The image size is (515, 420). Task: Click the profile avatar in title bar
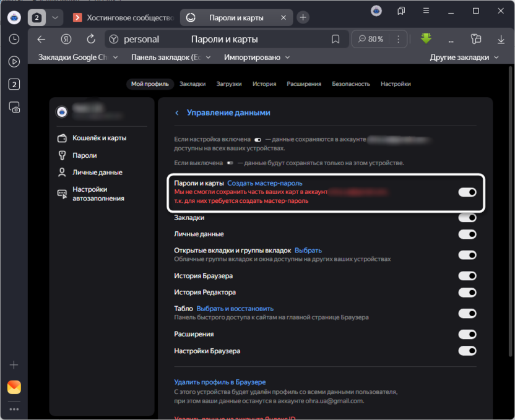[x=376, y=11]
